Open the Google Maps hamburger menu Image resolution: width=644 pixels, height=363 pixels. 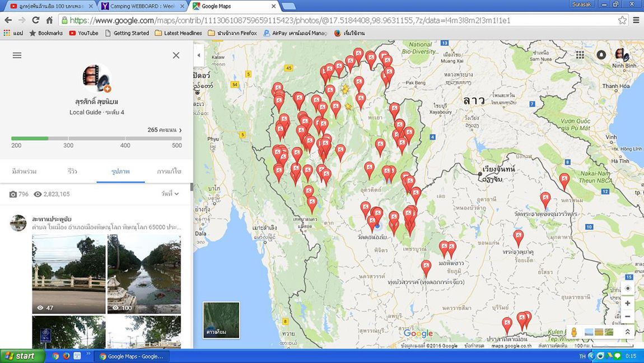tap(17, 55)
